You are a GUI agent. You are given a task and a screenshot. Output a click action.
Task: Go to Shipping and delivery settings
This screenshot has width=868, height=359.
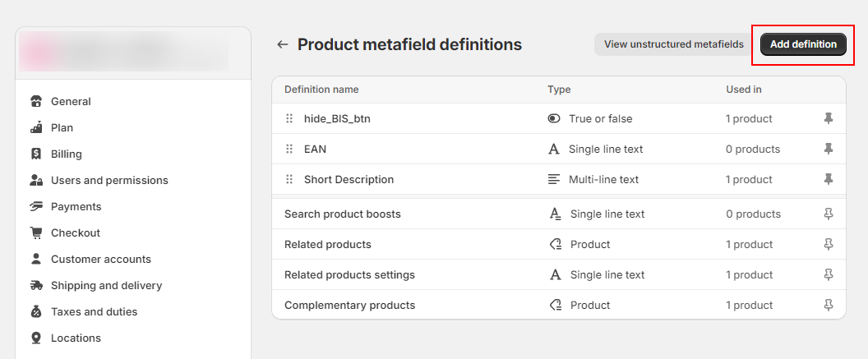point(106,285)
